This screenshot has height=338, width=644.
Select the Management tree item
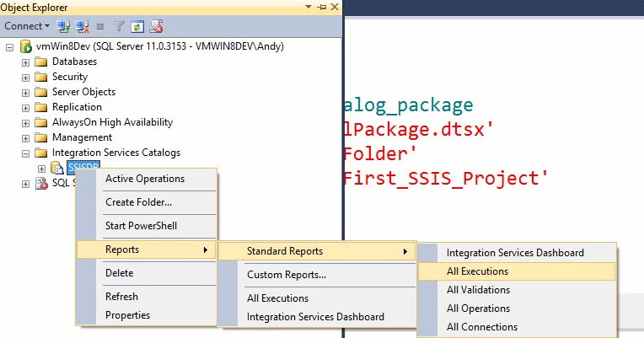[x=82, y=137]
